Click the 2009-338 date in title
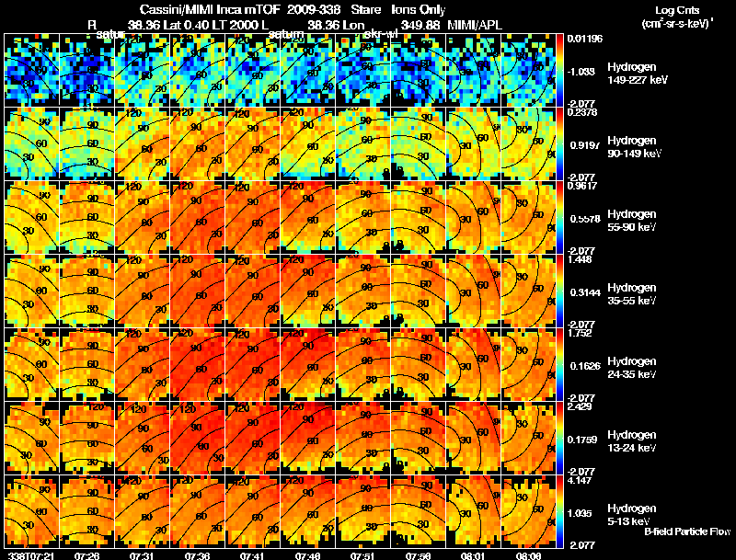The width and height of the screenshot is (736, 560). [313, 10]
